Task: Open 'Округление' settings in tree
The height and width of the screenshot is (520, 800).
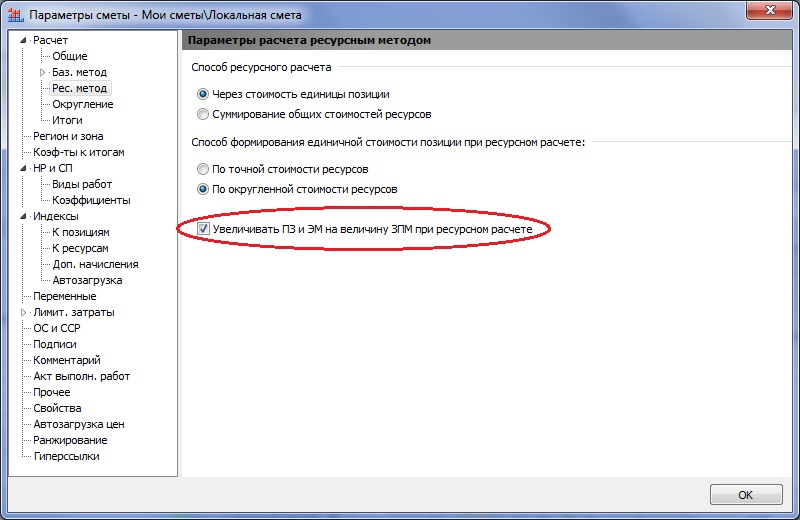Action: coord(82,104)
